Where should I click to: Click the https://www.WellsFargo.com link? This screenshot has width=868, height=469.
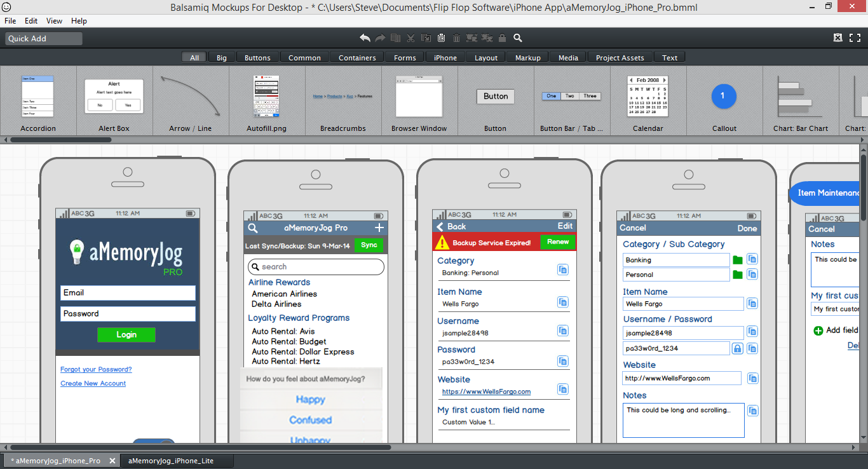pyautogui.click(x=486, y=391)
